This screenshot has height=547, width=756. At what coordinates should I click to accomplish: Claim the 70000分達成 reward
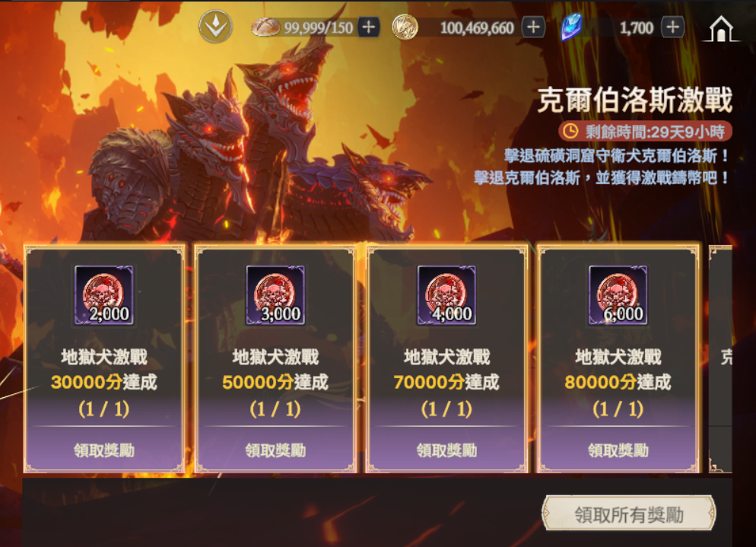(x=446, y=450)
